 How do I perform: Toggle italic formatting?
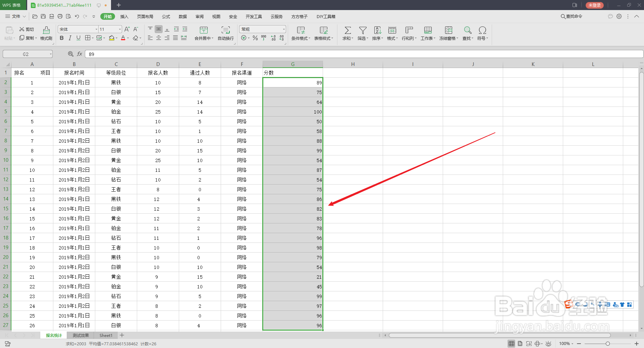(x=70, y=38)
